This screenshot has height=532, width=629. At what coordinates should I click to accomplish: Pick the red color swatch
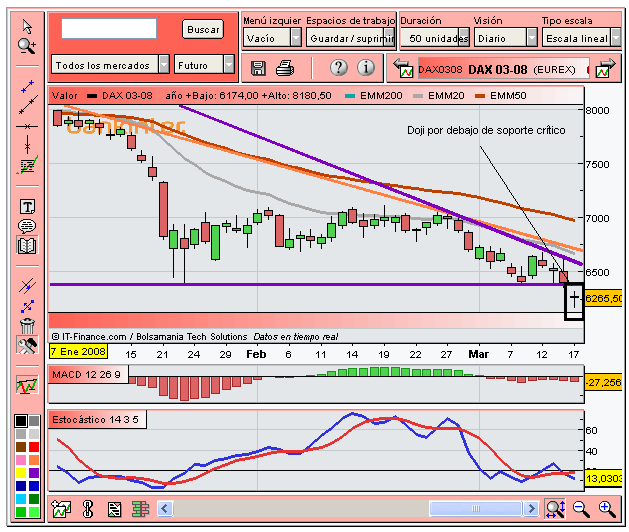click(x=34, y=447)
